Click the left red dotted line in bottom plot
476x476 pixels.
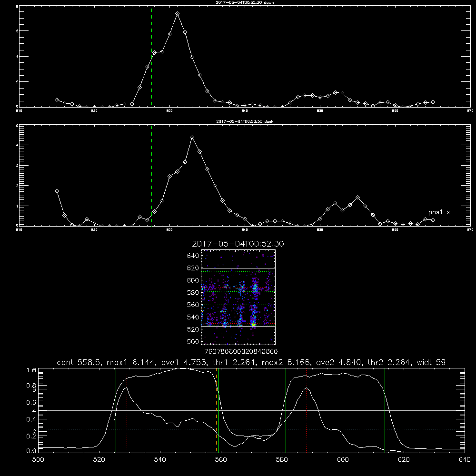click(127, 410)
